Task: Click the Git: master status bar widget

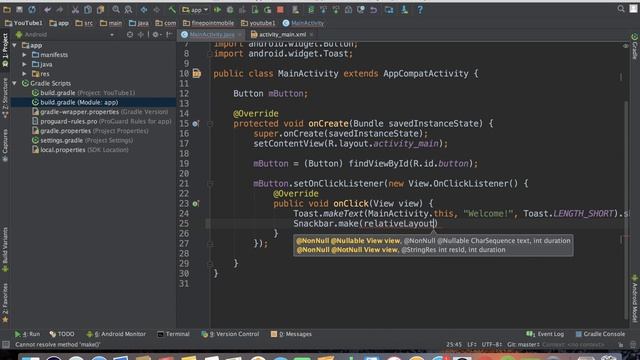Action: click(523, 345)
